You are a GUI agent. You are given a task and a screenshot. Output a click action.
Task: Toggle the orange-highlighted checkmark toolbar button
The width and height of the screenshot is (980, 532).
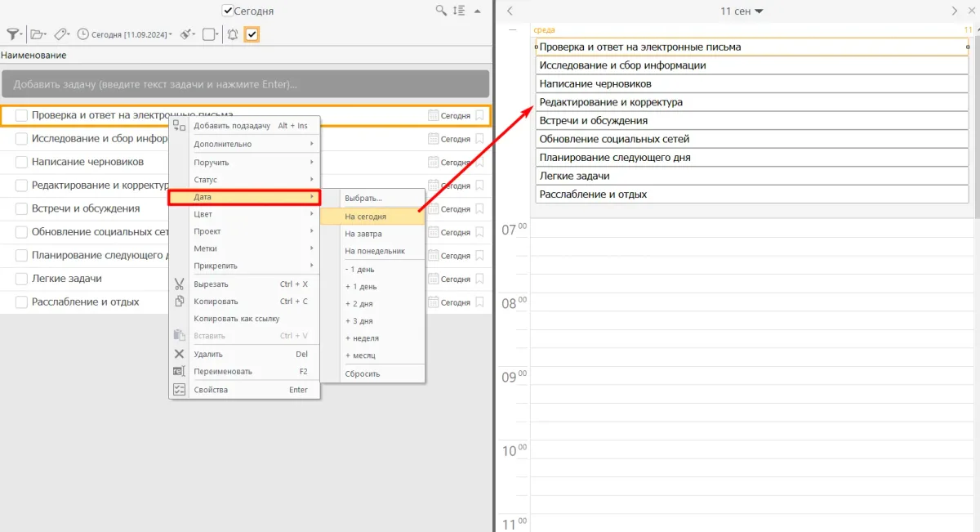point(252,34)
